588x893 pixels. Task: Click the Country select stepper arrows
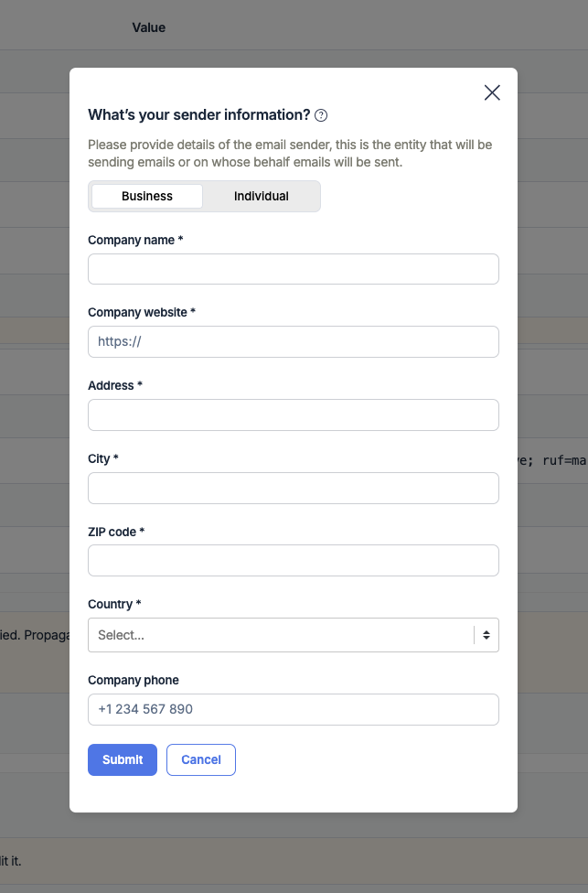(x=486, y=634)
